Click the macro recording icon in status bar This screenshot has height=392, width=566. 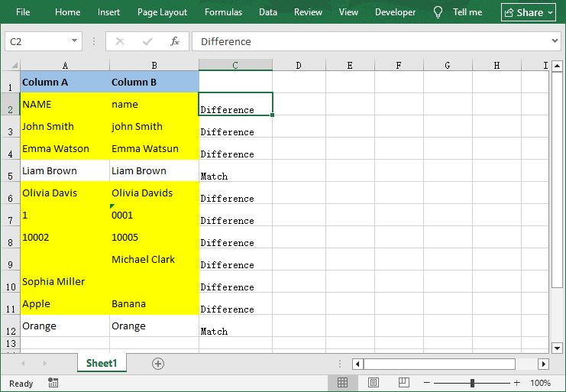coord(53,383)
